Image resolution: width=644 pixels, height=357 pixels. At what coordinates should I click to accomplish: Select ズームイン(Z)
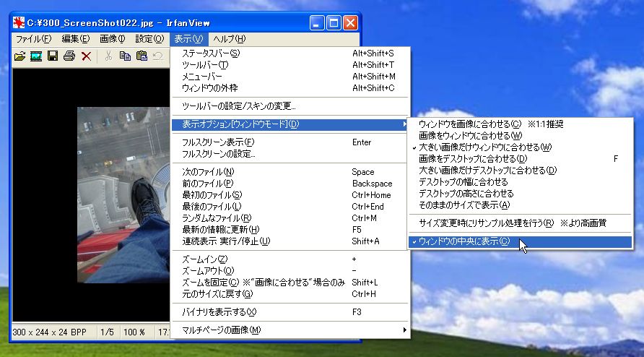(290, 259)
